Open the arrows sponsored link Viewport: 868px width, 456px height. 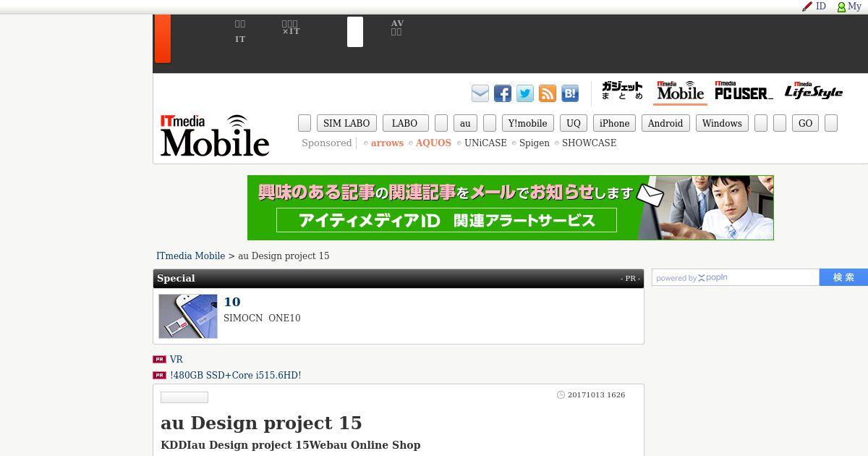(x=387, y=143)
